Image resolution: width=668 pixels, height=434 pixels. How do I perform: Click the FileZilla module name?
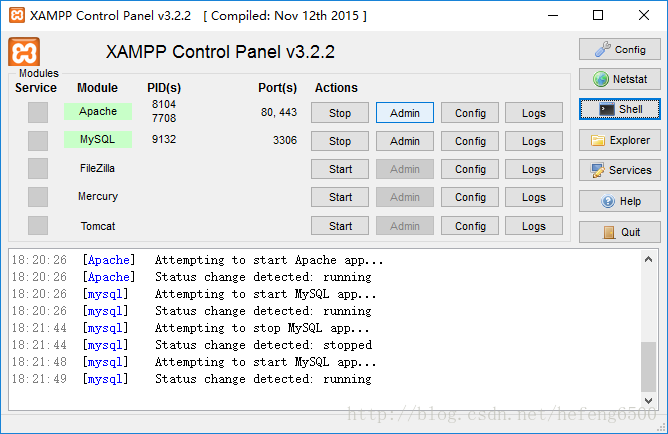[98, 168]
